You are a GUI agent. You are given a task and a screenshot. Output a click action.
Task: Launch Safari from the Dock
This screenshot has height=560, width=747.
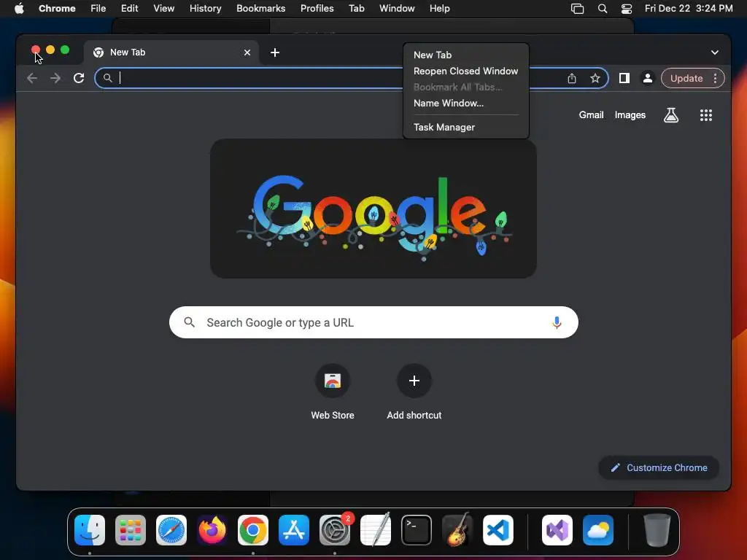171,530
